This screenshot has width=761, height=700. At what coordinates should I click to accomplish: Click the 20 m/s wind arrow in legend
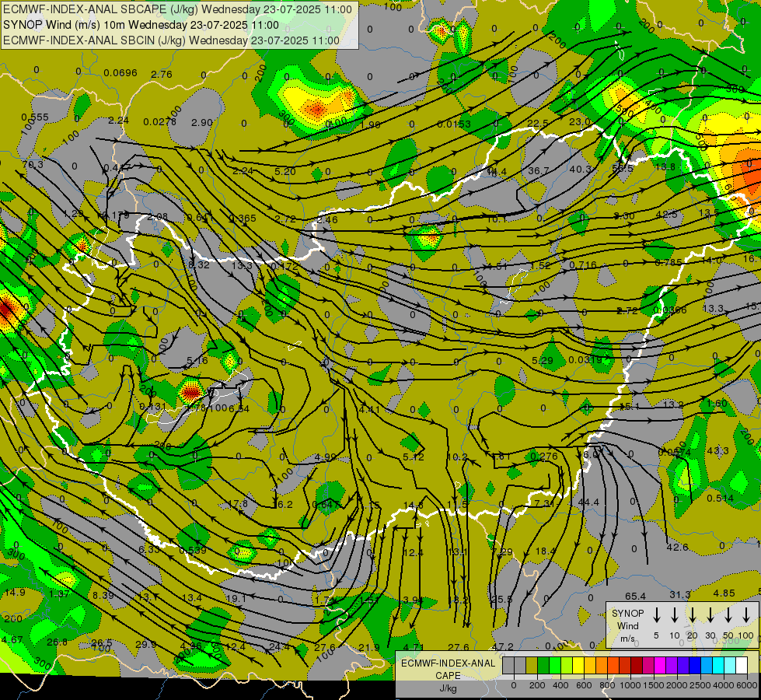692,615
